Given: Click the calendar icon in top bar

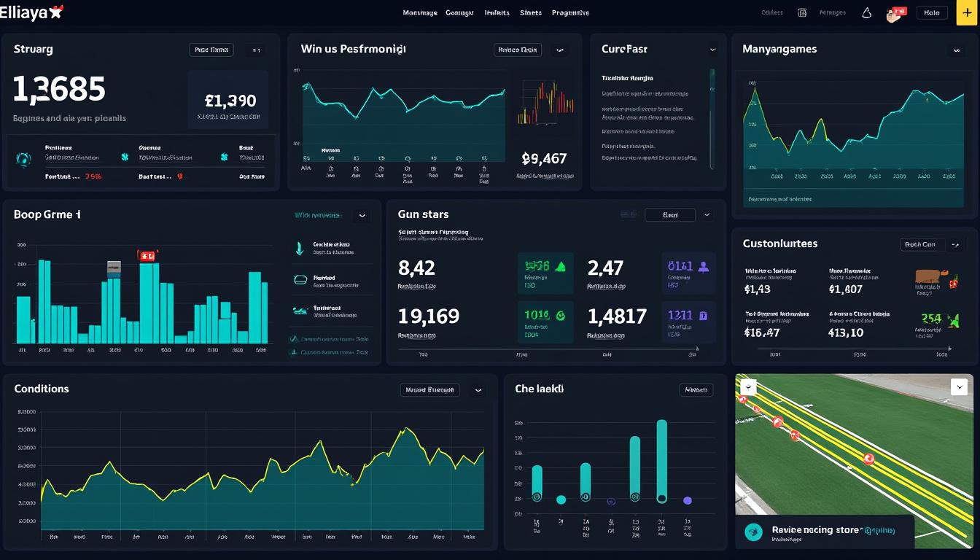Looking at the screenshot, I should 802,12.
